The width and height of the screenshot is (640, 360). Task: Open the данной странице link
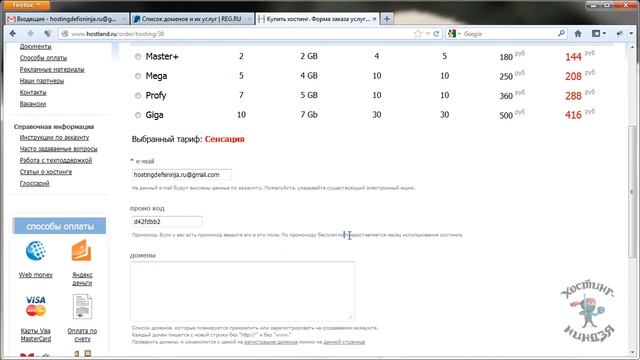pos(344,342)
